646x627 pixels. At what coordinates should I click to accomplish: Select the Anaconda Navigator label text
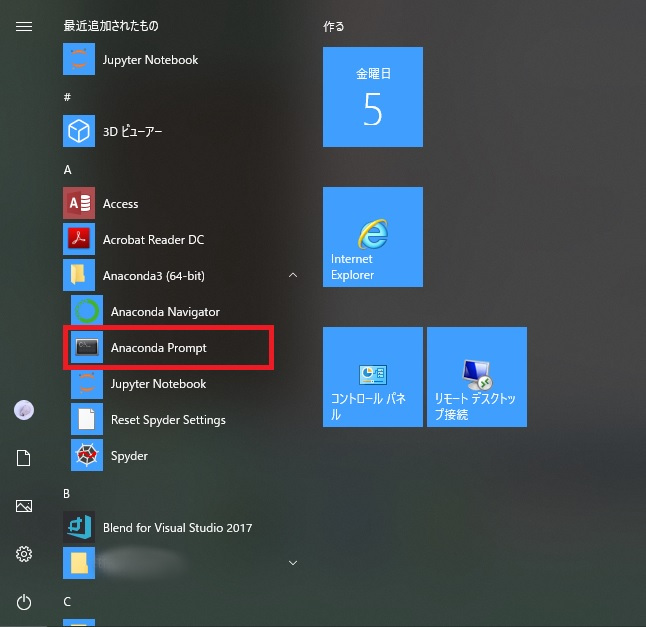click(x=165, y=312)
